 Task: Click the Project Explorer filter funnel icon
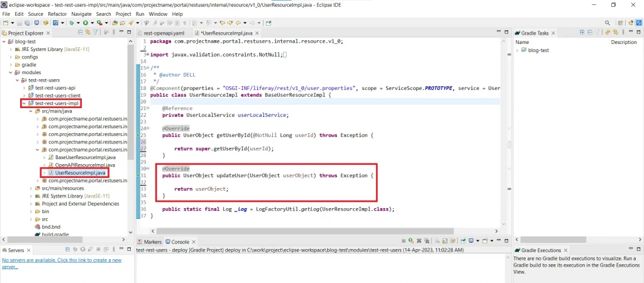tap(96, 32)
